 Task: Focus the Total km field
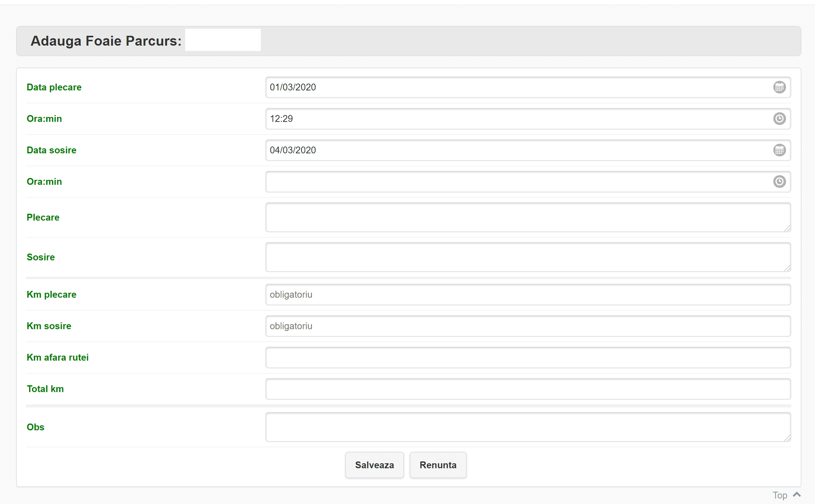528,389
